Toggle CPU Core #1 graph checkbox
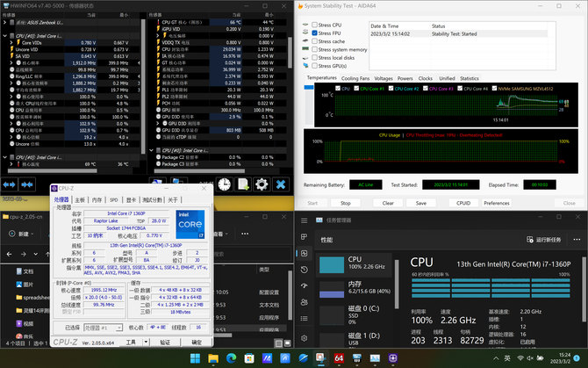 (x=356, y=89)
